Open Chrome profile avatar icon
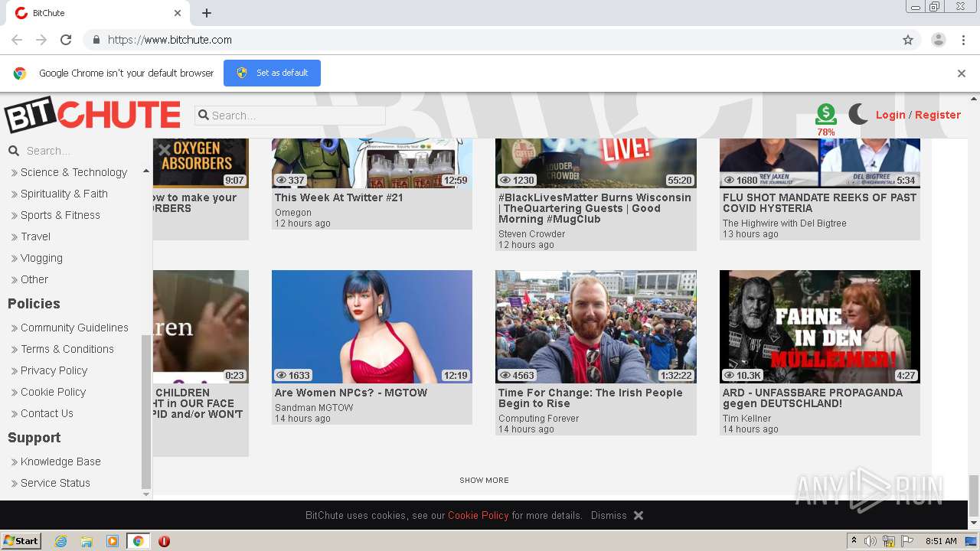980x551 pixels. point(939,40)
